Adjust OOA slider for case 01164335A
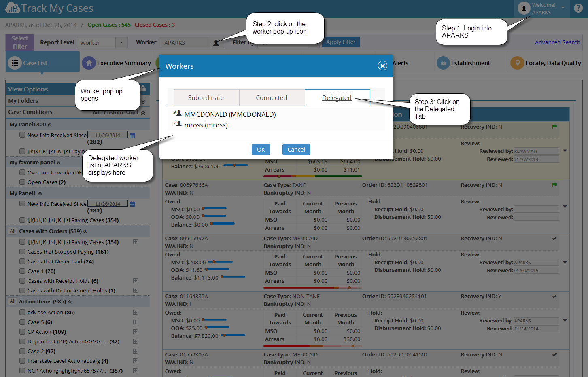 pyautogui.click(x=217, y=327)
